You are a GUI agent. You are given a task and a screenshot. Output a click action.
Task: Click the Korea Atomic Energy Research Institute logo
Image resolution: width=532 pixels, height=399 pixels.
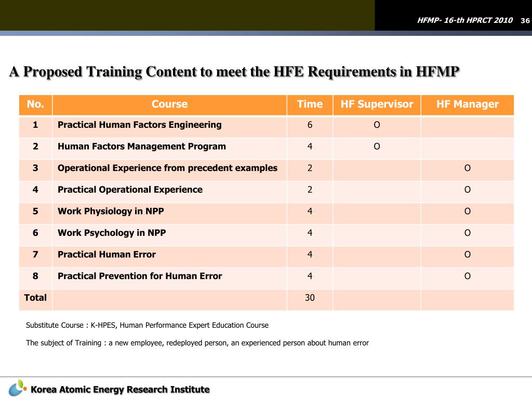tap(17, 388)
